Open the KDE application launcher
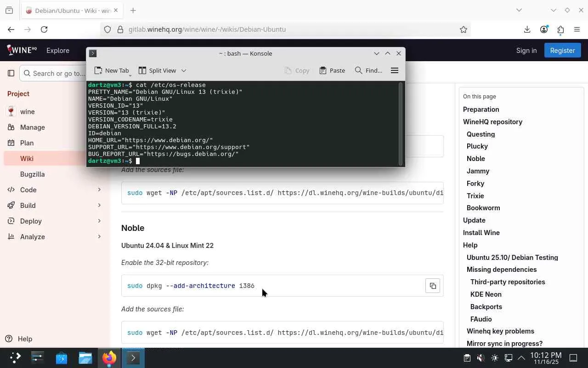Viewport: 588px width, 368px height. pyautogui.click(x=15, y=358)
